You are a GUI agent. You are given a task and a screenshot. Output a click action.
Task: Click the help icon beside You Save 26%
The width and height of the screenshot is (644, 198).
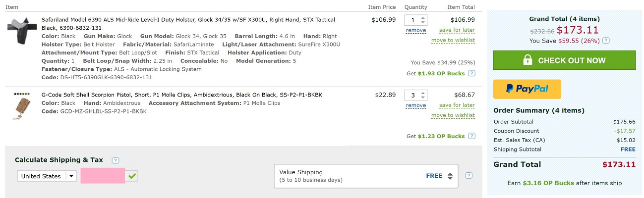[606, 41]
